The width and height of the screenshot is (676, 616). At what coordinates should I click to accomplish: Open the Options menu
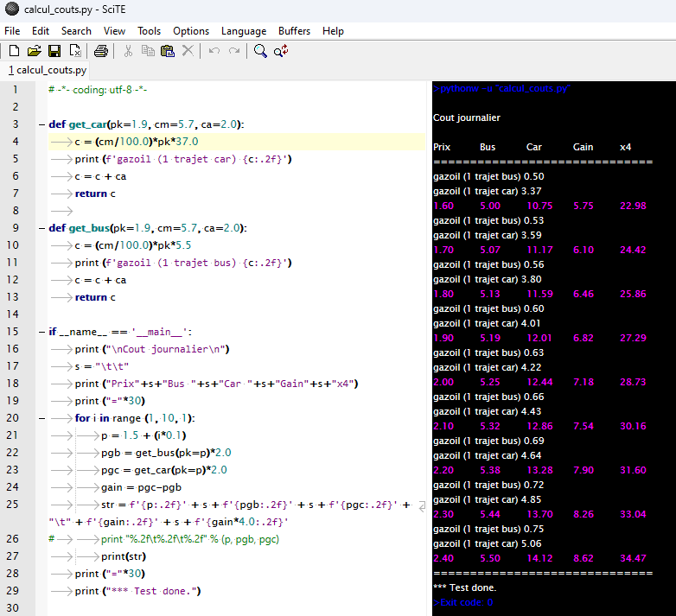pyautogui.click(x=191, y=31)
